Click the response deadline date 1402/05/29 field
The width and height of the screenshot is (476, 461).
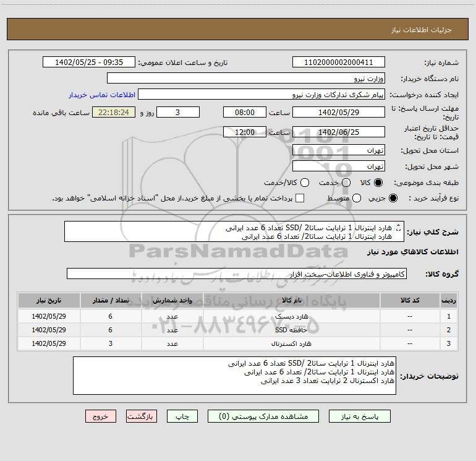339,112
